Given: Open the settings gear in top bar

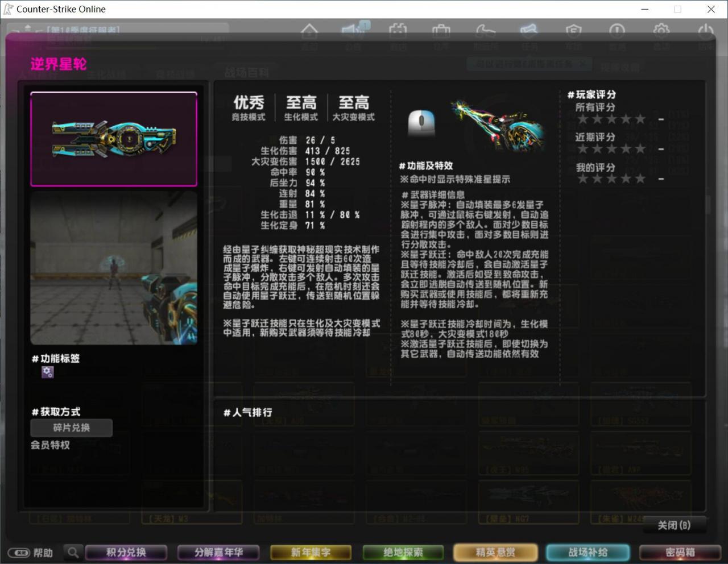Looking at the screenshot, I should point(661,31).
